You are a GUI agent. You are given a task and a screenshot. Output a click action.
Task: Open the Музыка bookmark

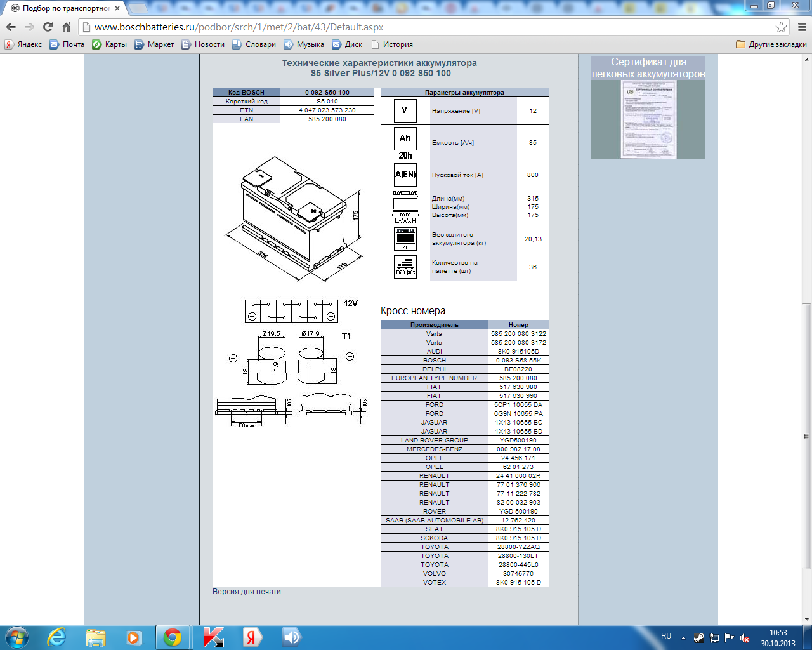tap(304, 44)
